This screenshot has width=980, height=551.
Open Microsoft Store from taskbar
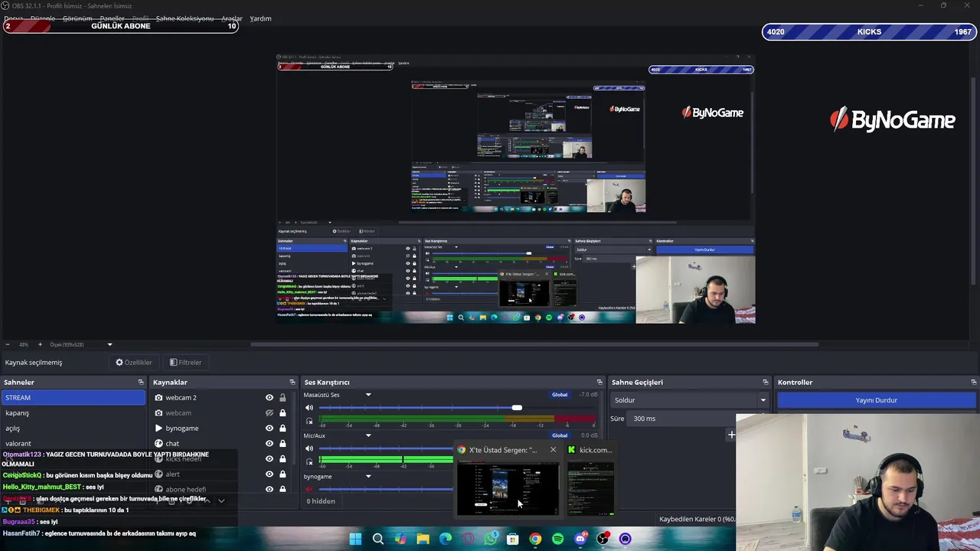tap(513, 539)
